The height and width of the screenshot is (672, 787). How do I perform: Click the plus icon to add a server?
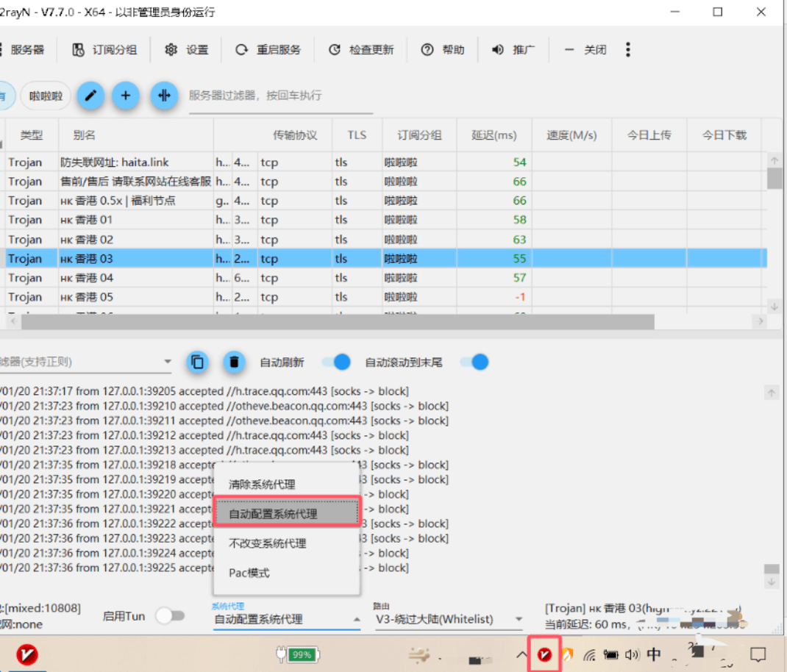(x=126, y=96)
